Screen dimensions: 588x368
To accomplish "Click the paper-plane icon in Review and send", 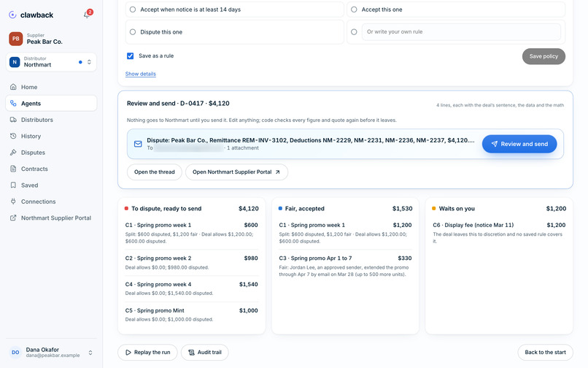I will (494, 144).
